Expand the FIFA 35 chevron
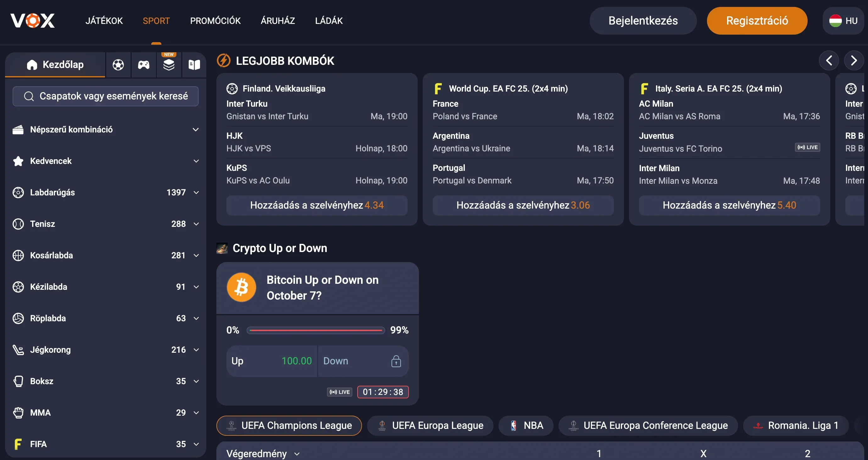Screen dimensions: 868x460 click(196, 444)
